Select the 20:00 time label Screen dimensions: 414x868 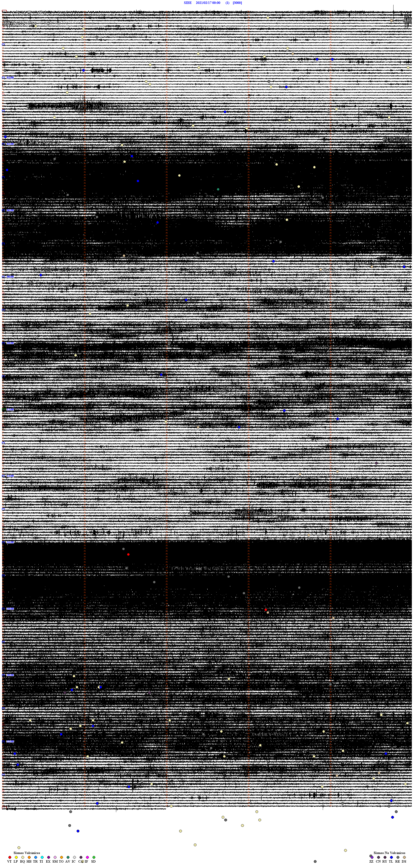[10, 675]
